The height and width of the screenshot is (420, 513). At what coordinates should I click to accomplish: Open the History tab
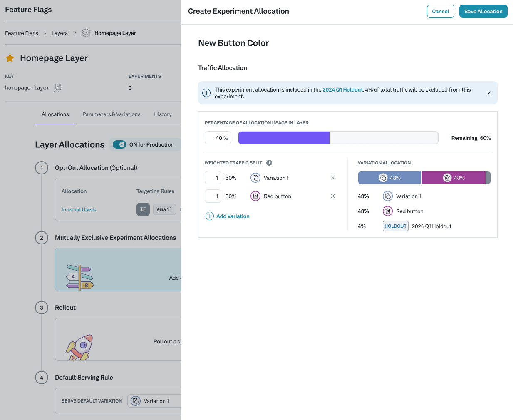(163, 114)
